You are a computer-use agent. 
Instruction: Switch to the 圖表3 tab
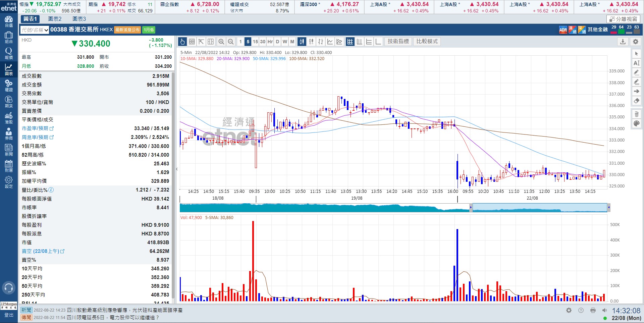tap(79, 19)
